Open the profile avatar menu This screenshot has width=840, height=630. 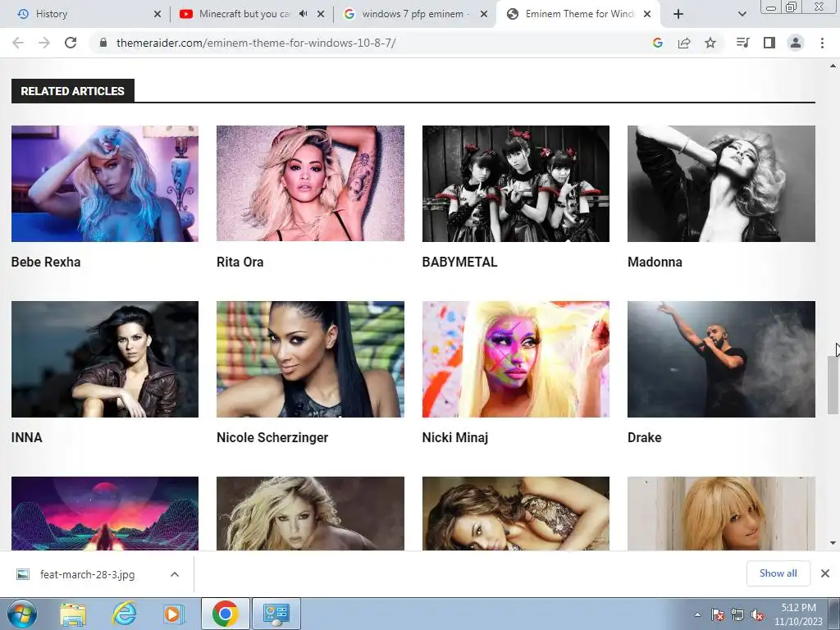coord(796,43)
